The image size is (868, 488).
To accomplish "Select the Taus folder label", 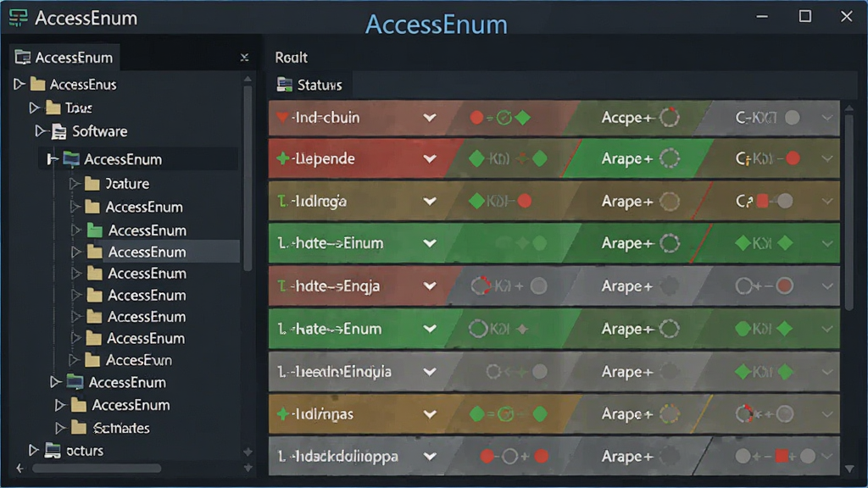I will coord(78,108).
